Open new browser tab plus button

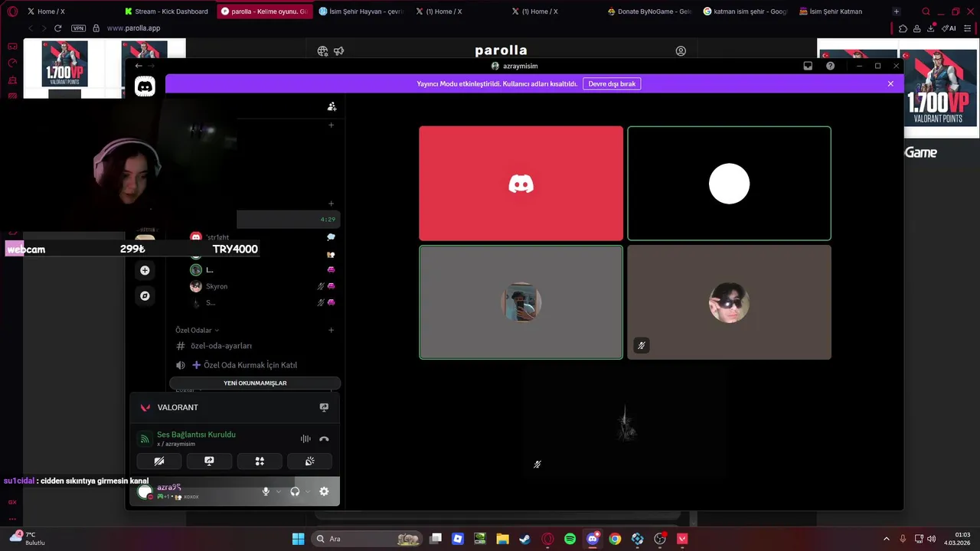pos(897,11)
